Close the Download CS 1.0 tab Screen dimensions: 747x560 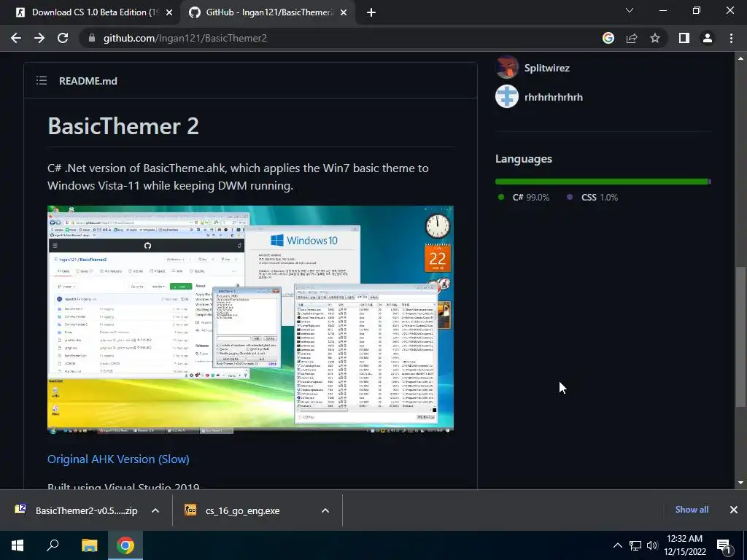(x=169, y=13)
